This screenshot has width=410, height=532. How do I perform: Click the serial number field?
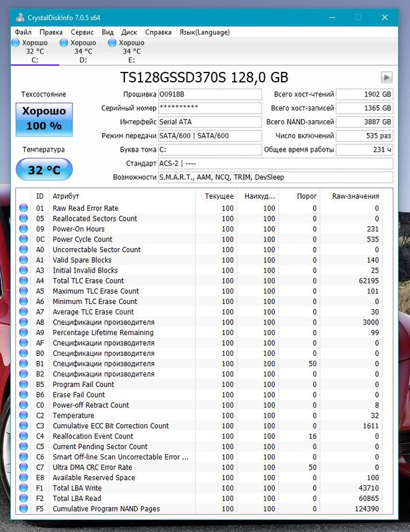[210, 108]
